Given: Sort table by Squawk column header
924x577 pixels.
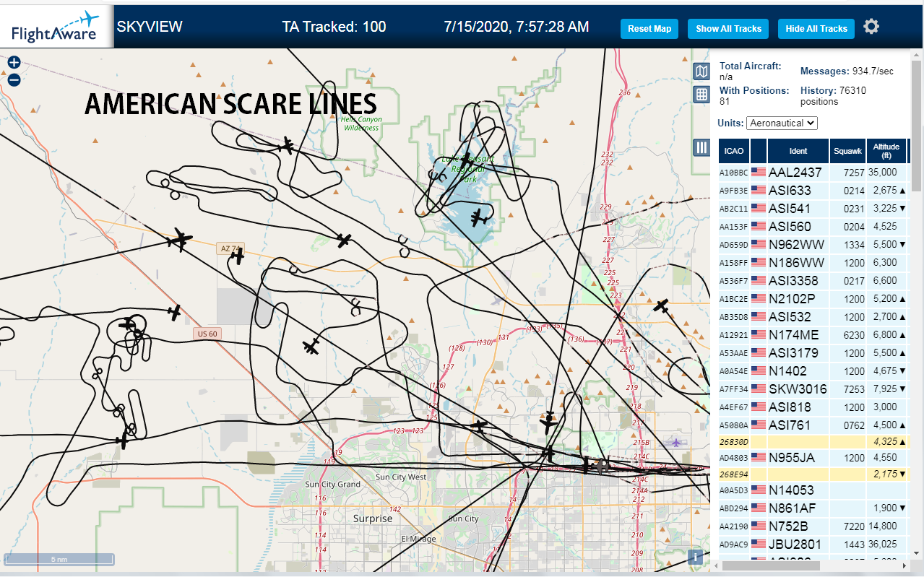Looking at the screenshot, I should (847, 151).
